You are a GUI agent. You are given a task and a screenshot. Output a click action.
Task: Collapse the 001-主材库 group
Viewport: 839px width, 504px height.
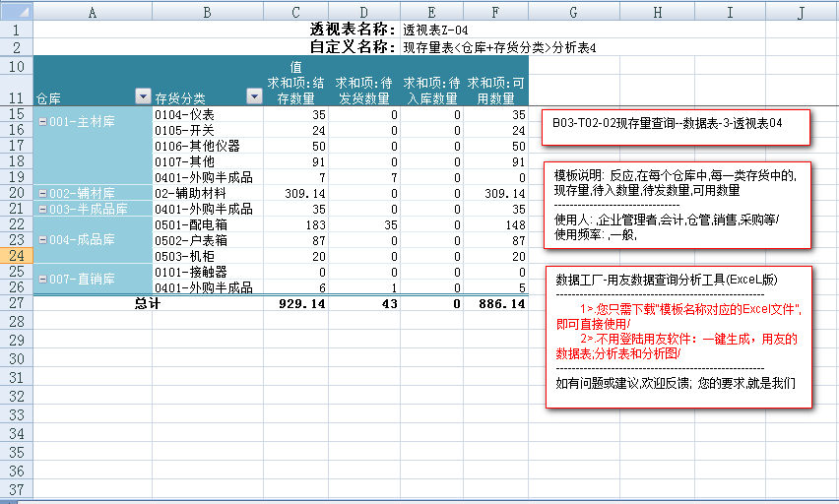(42, 121)
